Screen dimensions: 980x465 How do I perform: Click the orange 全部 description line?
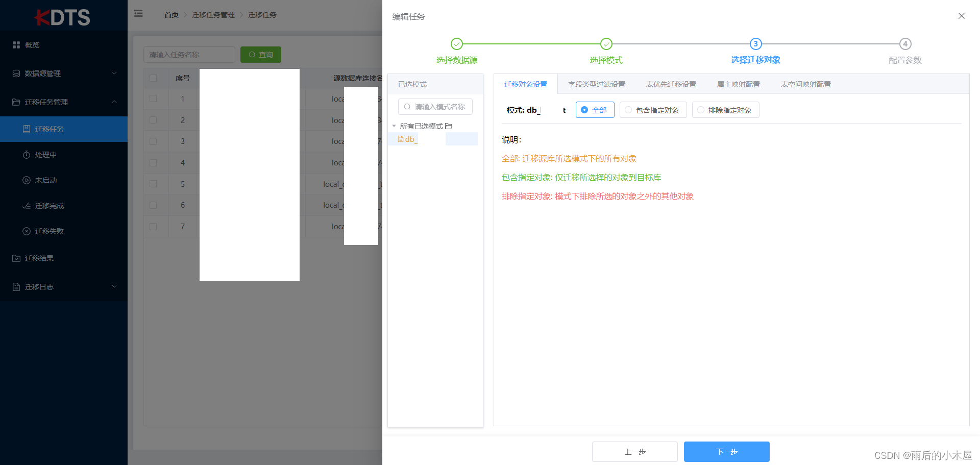(x=569, y=159)
